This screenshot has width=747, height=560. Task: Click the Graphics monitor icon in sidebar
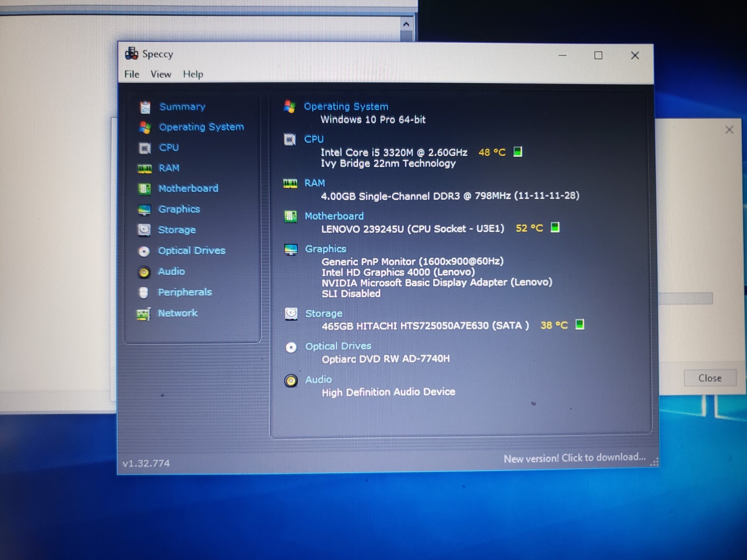(x=144, y=210)
